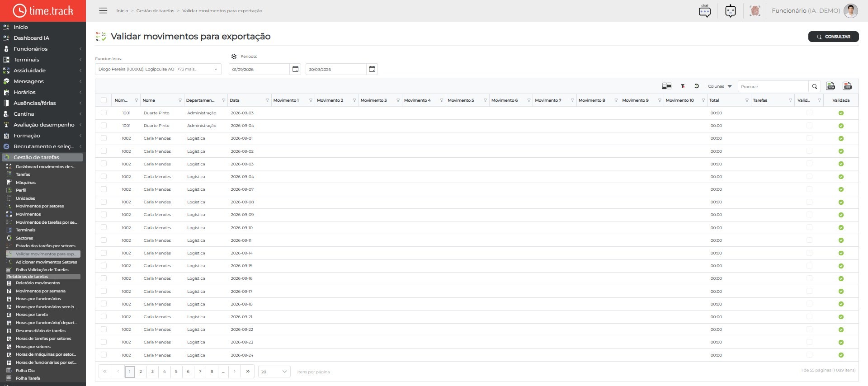Open filter on Movimento 10 column
Viewport: 868px width, 386px height.
pos(703,100)
